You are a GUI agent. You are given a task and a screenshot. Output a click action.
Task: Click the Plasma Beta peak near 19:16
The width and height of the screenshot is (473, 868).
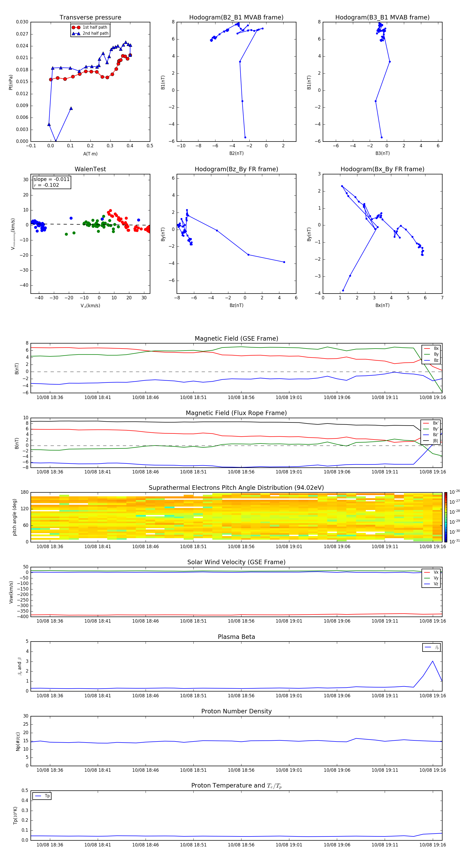point(433,661)
